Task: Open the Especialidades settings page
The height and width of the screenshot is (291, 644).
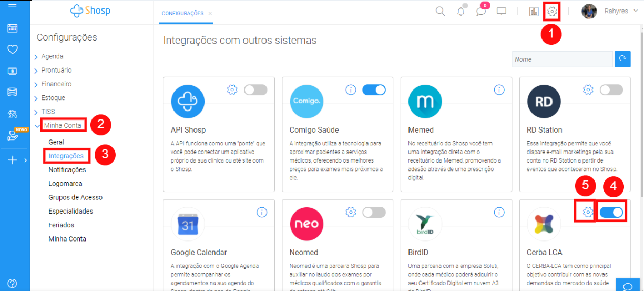Action: [x=70, y=211]
